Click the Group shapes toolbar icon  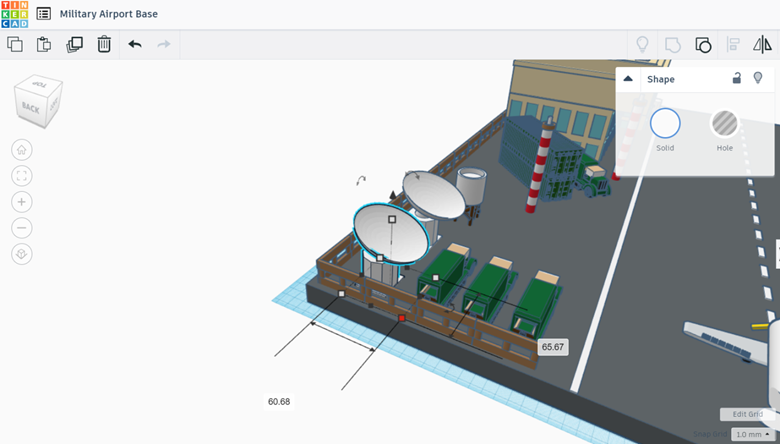pyautogui.click(x=673, y=45)
